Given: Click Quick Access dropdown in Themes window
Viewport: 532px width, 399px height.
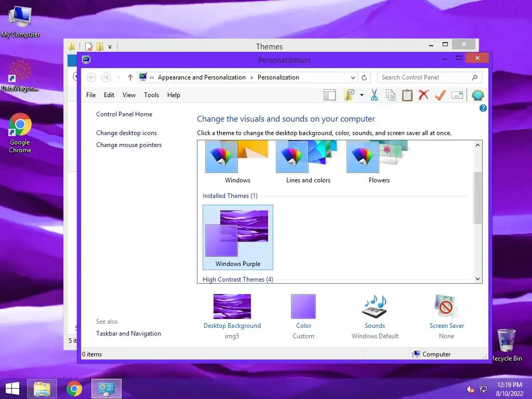Looking at the screenshot, I should point(110,47).
